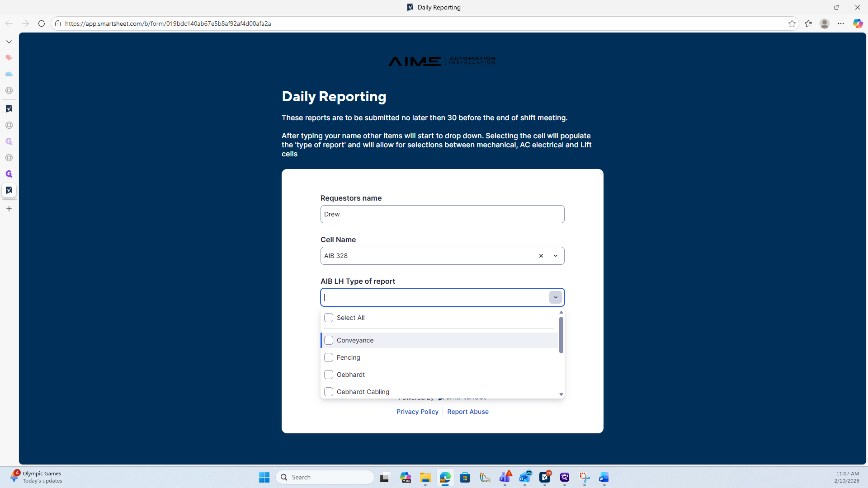868x488 pixels.
Task: Click the dropdown list scrollbar thumb
Action: click(561, 334)
